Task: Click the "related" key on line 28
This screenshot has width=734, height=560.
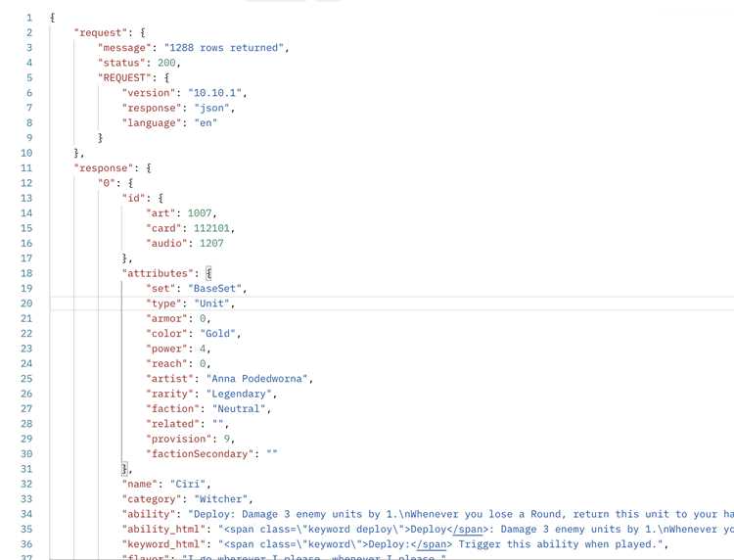Action: (170, 424)
